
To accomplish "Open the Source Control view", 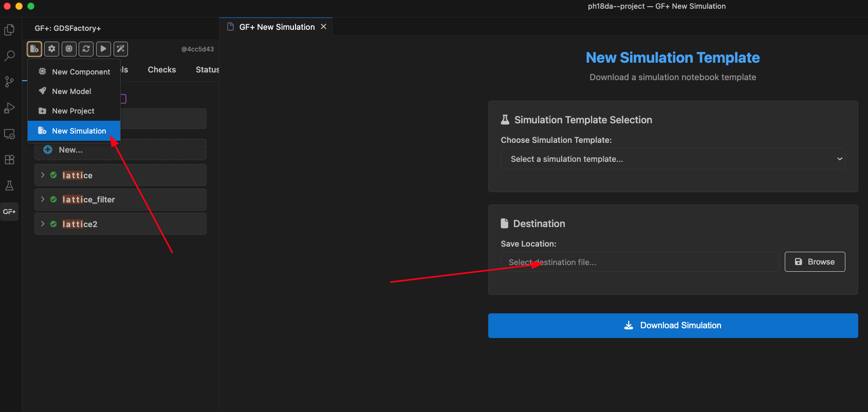I will 9,82.
